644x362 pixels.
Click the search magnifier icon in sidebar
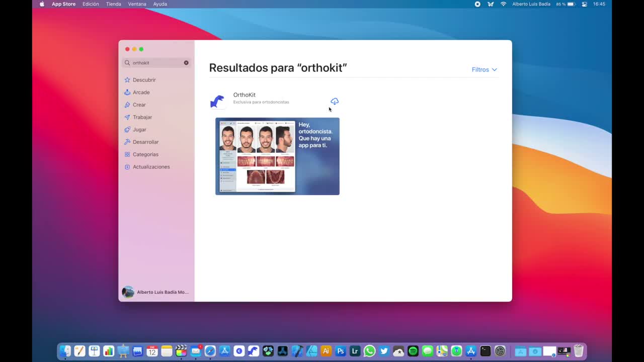pos(127,63)
